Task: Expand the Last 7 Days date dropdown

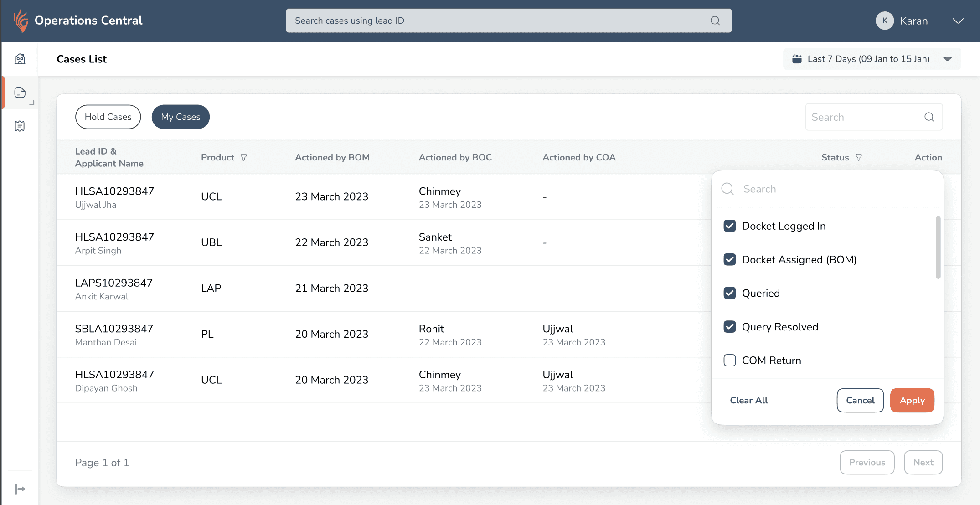Action: (x=948, y=59)
